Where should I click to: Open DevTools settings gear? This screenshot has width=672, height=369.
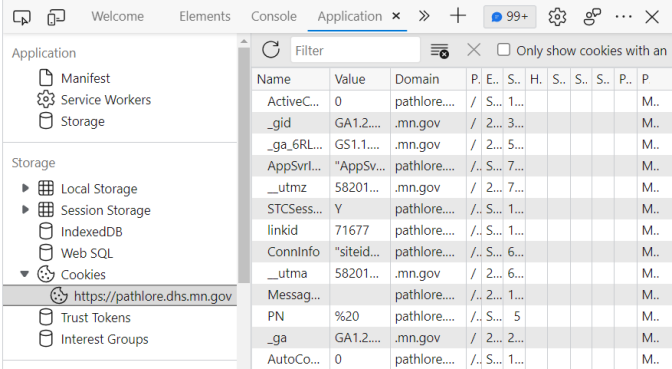pos(557,17)
